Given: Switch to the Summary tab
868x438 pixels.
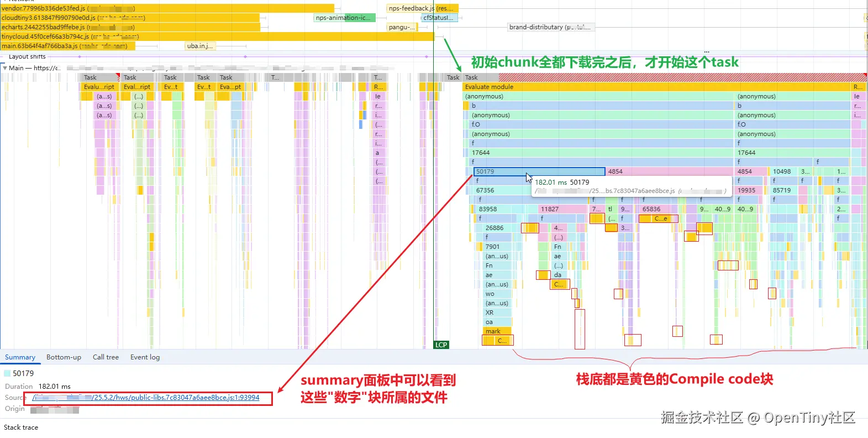Looking at the screenshot, I should tap(20, 357).
